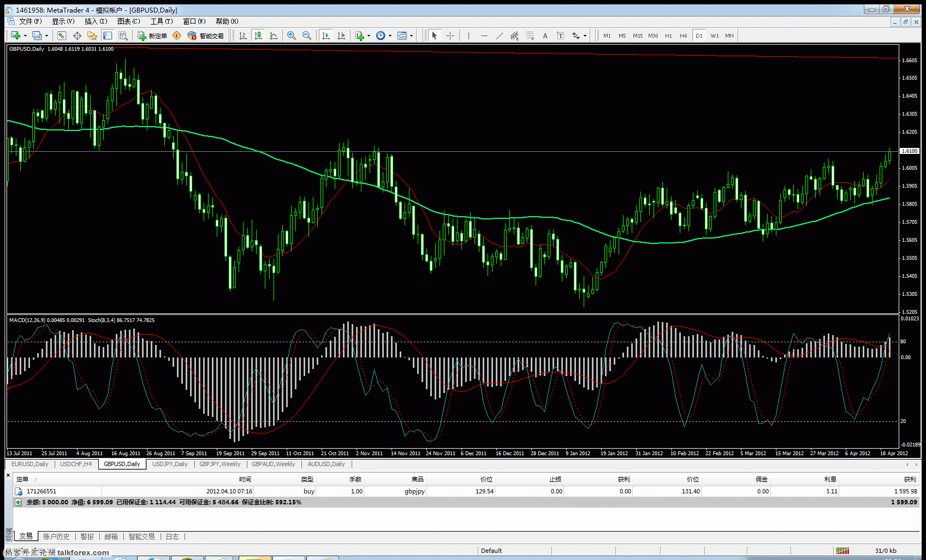Click the Zoom Out magnifier icon
This screenshot has height=560, width=926.
[x=307, y=35]
